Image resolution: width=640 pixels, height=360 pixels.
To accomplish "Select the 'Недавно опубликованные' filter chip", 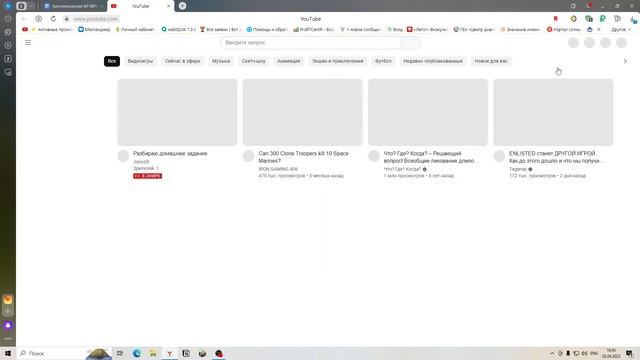I will pos(433,61).
